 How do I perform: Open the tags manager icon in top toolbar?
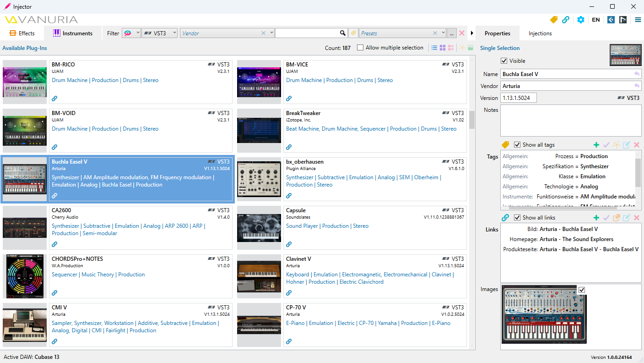[554, 20]
